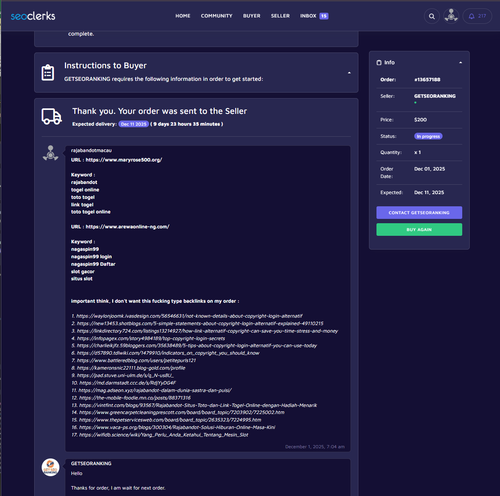Click the Quantity x 1 value
500x496 pixels.
pyautogui.click(x=417, y=152)
